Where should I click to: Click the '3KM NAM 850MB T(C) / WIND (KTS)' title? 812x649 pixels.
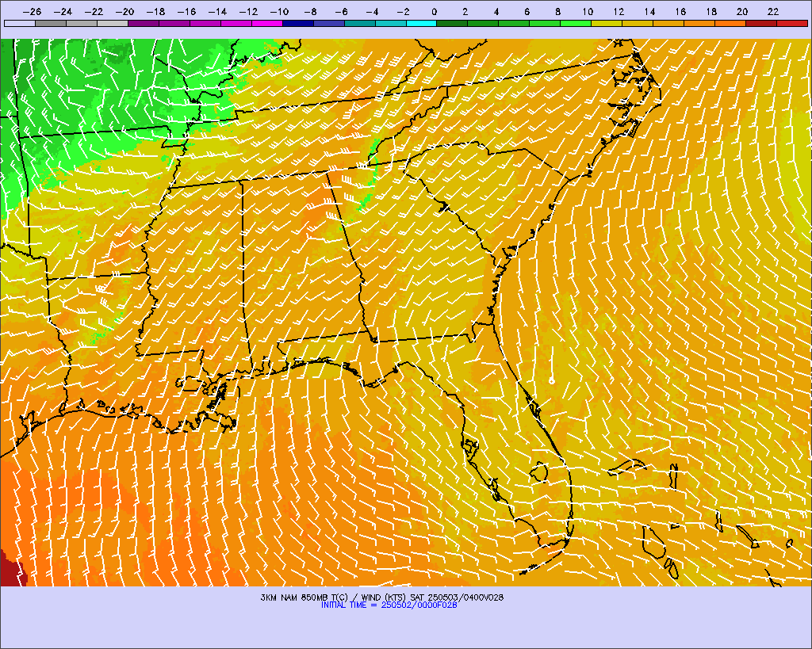[334, 597]
